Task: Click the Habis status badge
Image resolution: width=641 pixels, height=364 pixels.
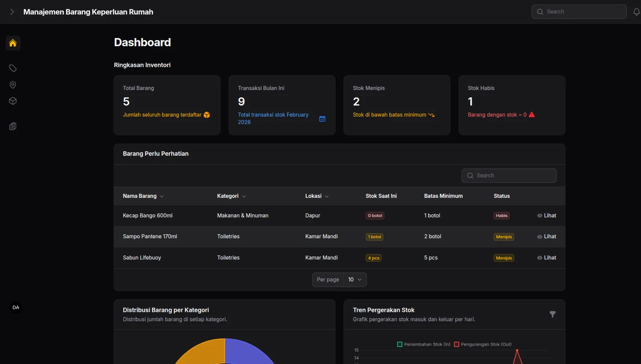Action: click(x=502, y=215)
